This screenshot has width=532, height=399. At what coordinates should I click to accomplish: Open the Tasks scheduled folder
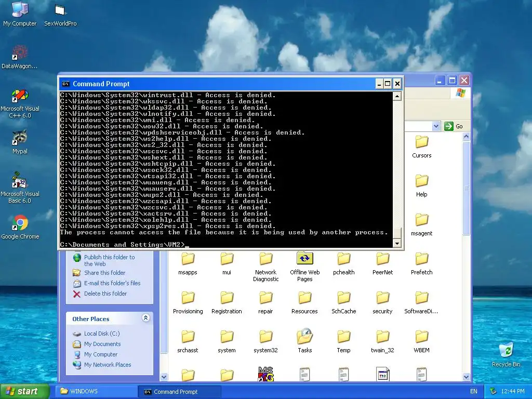[x=304, y=341]
